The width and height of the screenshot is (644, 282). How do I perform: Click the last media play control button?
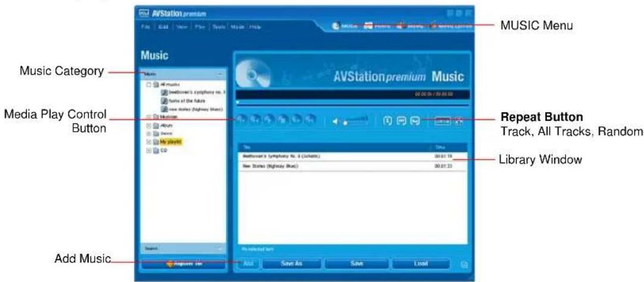tap(311, 120)
